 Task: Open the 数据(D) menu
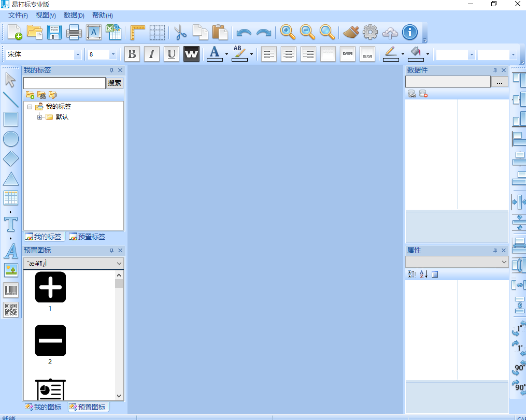tap(74, 16)
